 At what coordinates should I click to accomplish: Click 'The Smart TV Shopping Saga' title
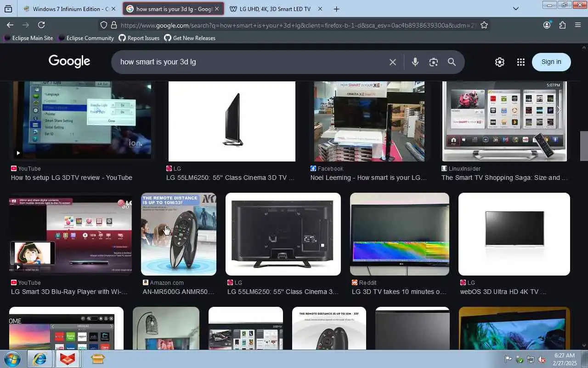504,178
